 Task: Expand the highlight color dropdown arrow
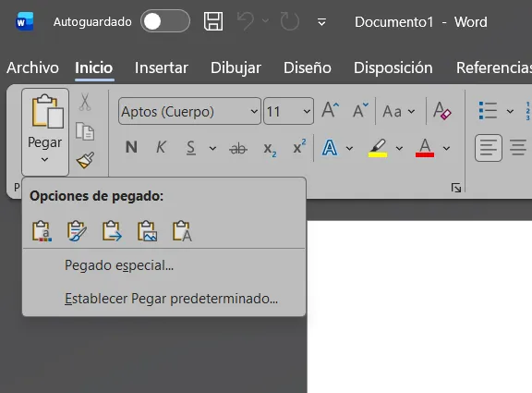click(399, 148)
